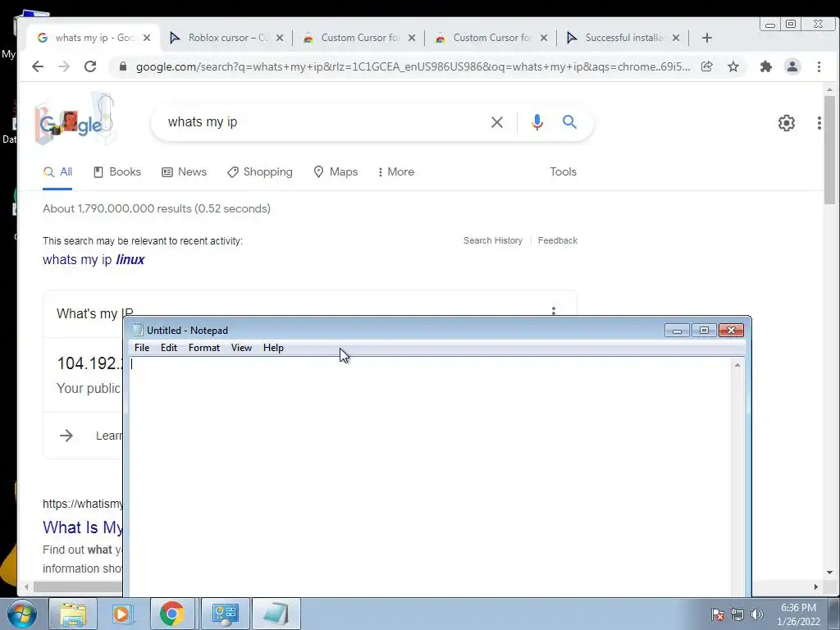Open Google apps menu beside the gear
840x630 pixels.
coord(819,123)
